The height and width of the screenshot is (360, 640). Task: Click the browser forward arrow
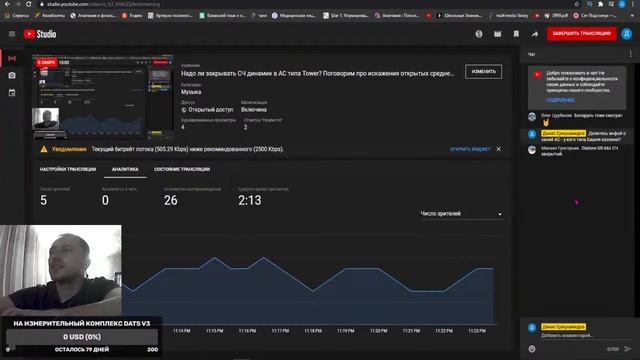tap(18, 4)
